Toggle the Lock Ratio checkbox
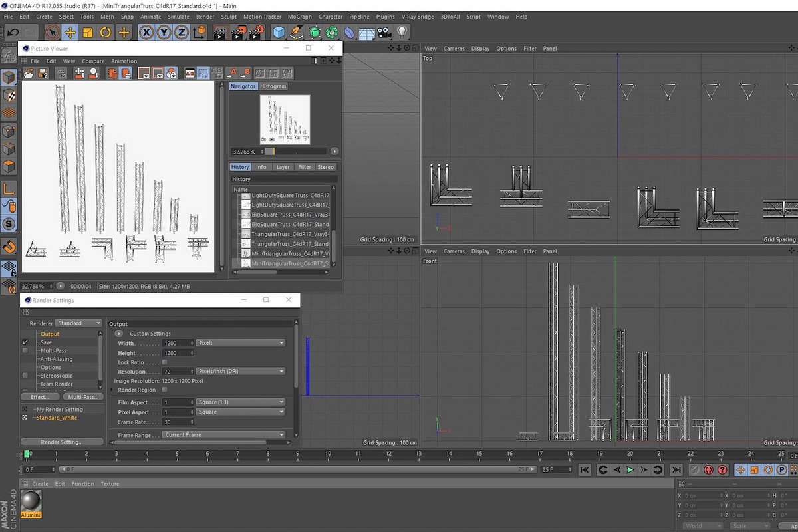The image size is (798, 532). [165, 362]
